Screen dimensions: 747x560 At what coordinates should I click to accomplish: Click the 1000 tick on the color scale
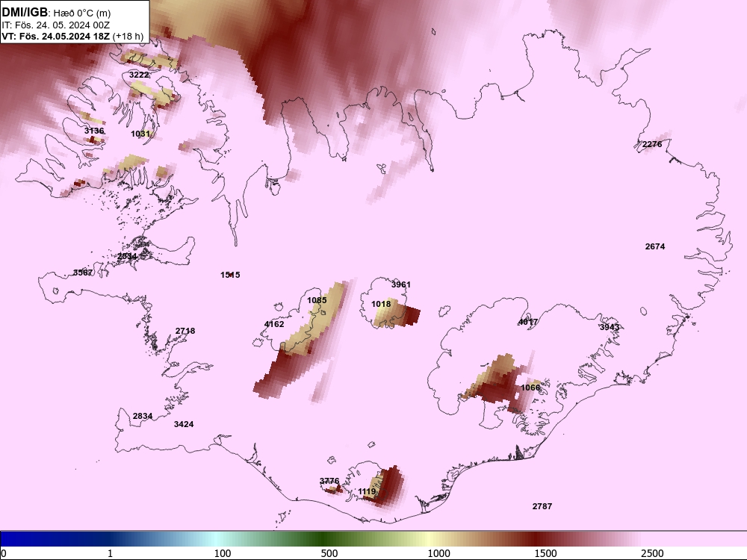point(438,553)
